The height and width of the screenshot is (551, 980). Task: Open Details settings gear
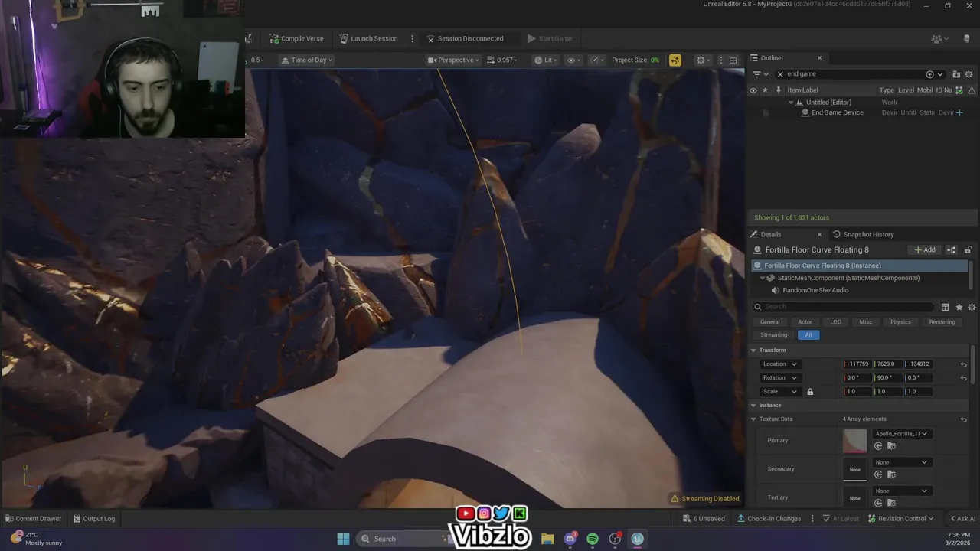pos(972,307)
